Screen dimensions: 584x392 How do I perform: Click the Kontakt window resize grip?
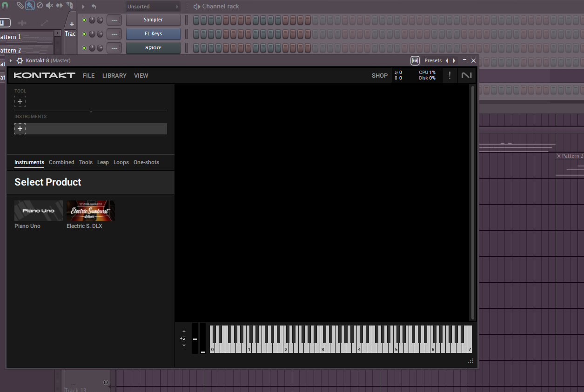point(470,361)
